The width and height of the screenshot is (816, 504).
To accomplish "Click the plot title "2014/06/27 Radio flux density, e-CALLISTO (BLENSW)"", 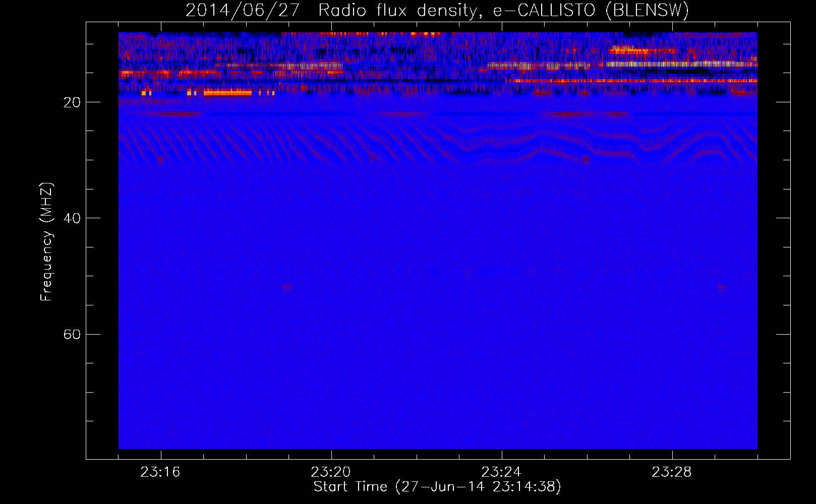I will 437,10.
